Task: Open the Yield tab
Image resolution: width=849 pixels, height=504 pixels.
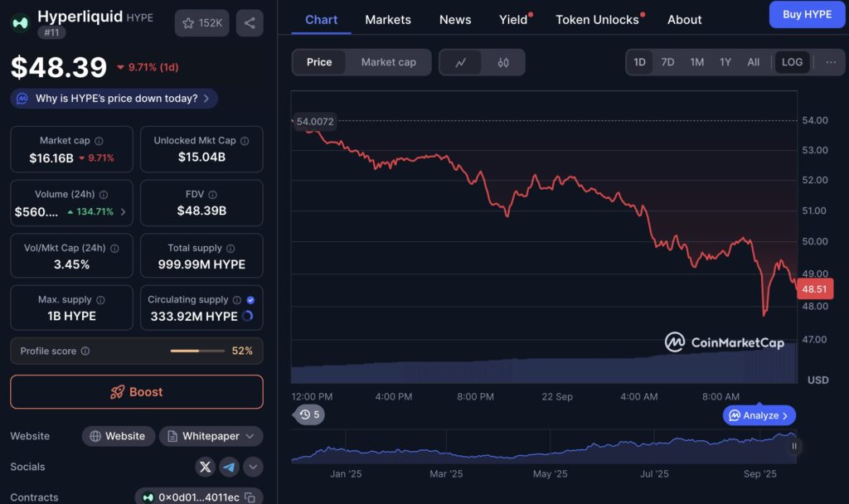Action: pyautogui.click(x=513, y=20)
